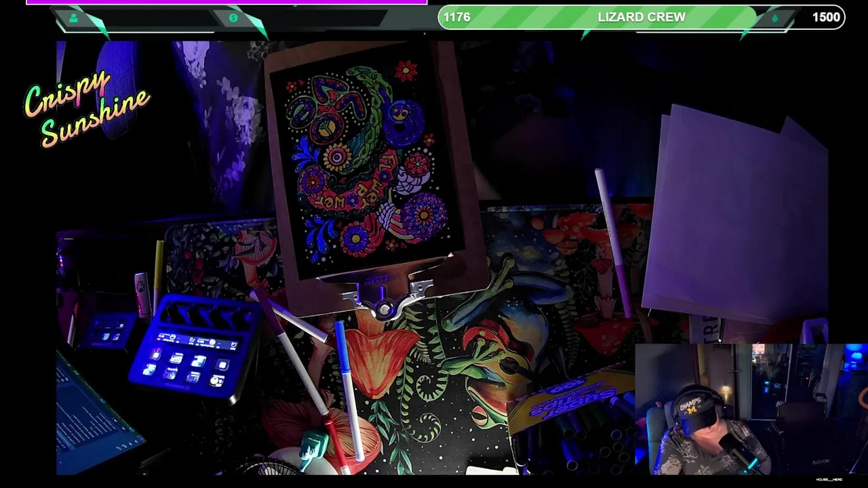Click the LIZARD CREW goal progress bar

tap(642, 18)
